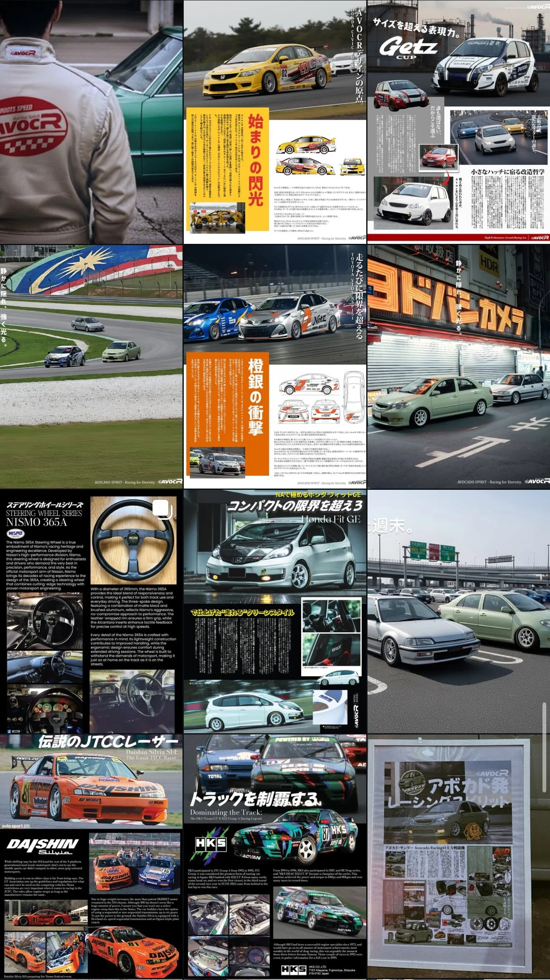The height and width of the screenshot is (980, 550).
Task: Open the yellow Honda Civic FD2R magazine post
Action: pos(275,122)
